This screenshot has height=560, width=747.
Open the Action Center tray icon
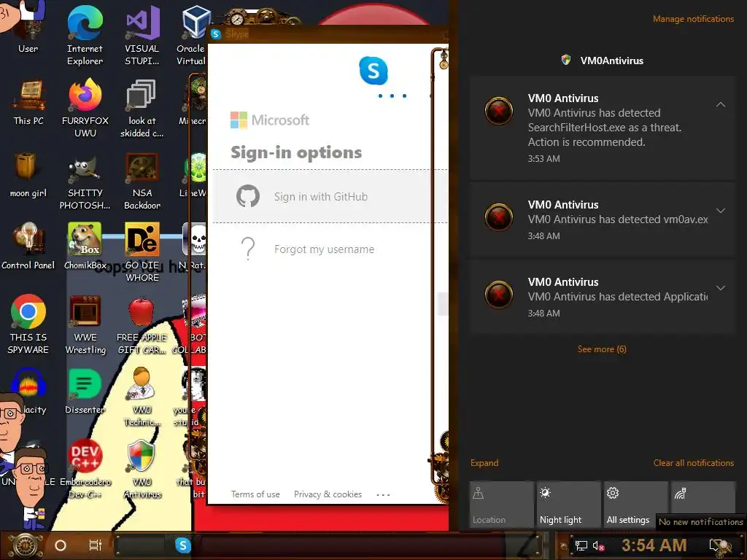(x=720, y=545)
